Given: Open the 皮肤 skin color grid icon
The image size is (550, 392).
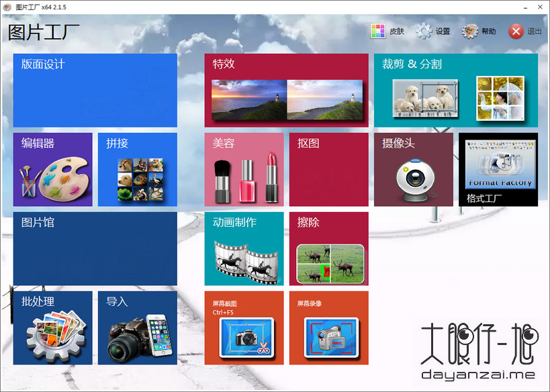Looking at the screenshot, I should (378, 31).
